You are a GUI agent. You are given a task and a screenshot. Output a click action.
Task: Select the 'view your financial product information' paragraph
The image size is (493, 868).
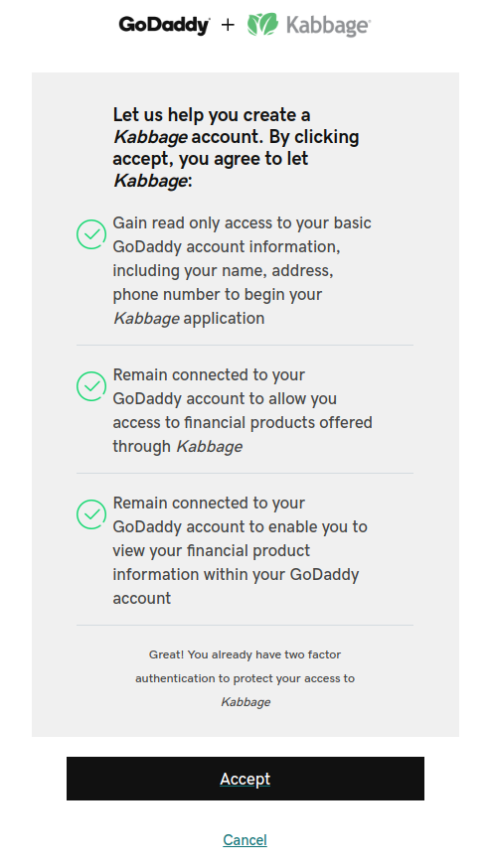click(x=240, y=551)
